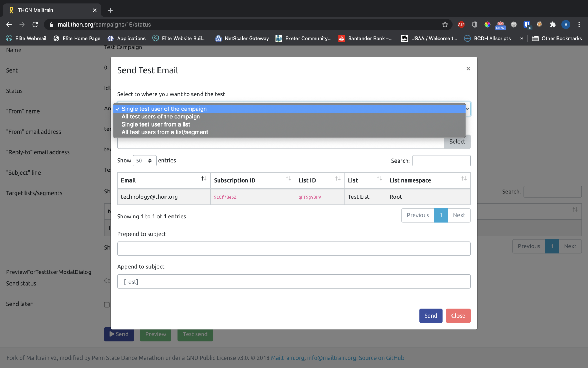
Task: Click the address bar URL
Action: click(104, 25)
